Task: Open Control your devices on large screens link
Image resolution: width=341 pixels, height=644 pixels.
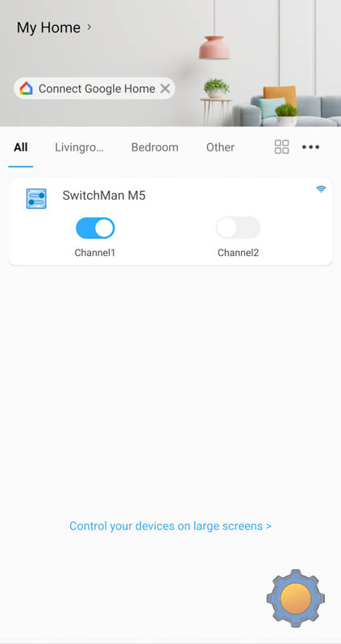Action: pos(170,526)
